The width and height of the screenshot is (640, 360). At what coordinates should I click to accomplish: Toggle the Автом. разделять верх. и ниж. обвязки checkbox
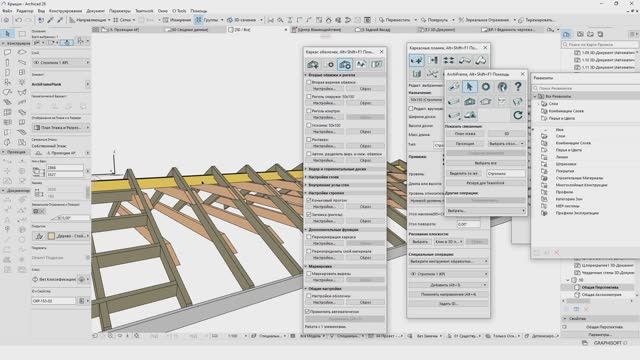point(309,154)
